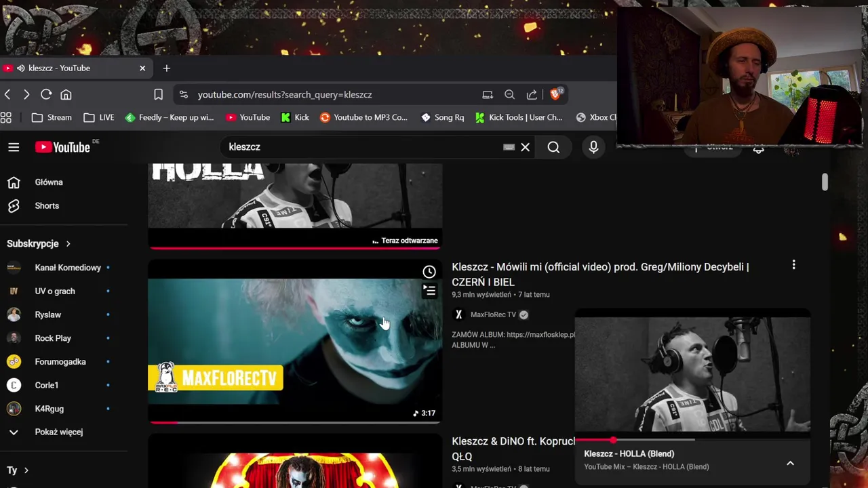Open the on-screen keyboard icon in search box
868x488 pixels.
coord(509,147)
